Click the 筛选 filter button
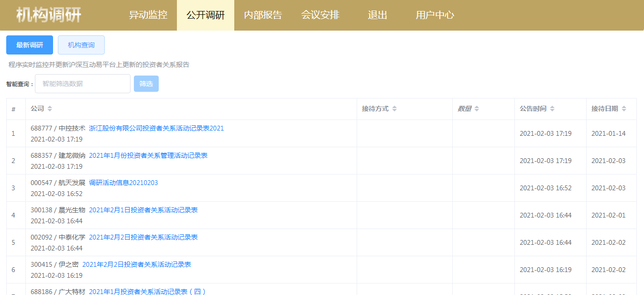The image size is (644, 295). tap(146, 84)
